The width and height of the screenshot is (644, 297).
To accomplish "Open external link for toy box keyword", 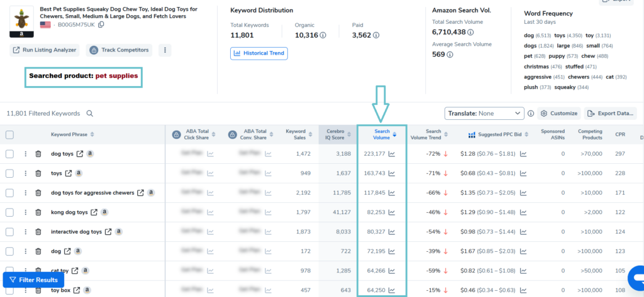I will pos(77,290).
